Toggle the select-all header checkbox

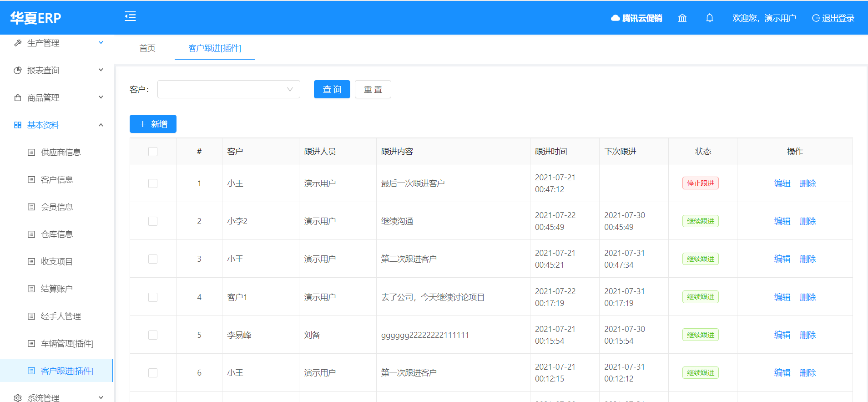click(153, 152)
